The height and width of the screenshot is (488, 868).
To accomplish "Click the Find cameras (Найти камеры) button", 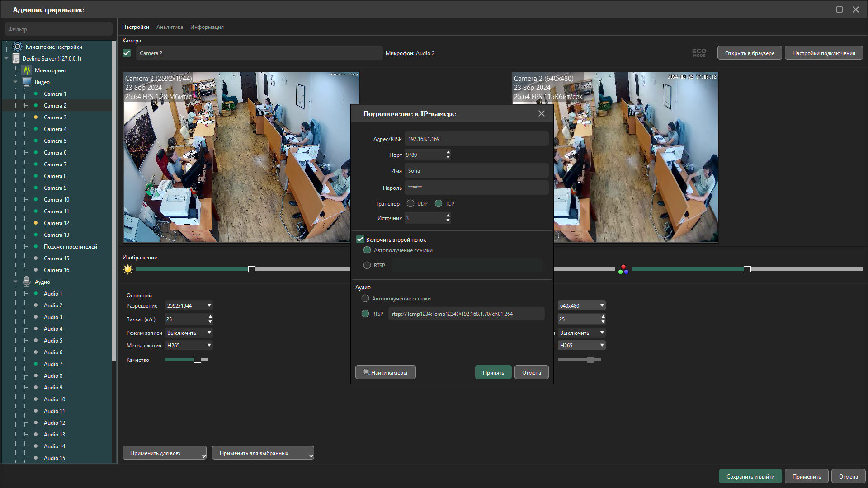I will coord(385,373).
